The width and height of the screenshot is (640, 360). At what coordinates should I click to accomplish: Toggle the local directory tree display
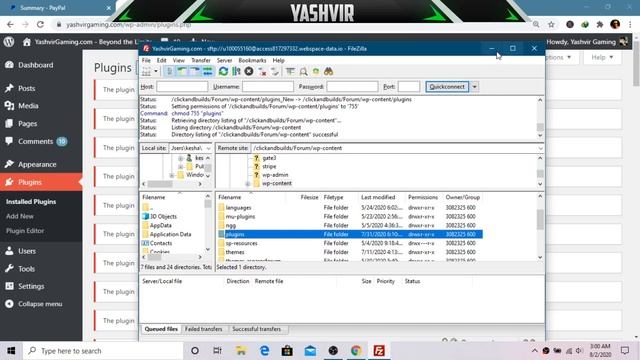[182, 71]
